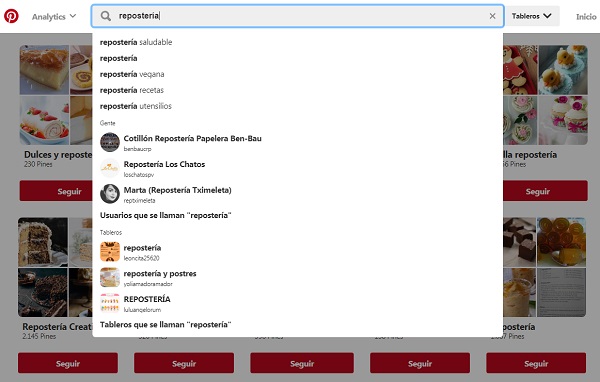Open profile 'Marta (Repostería Tximeleta)'
The height and width of the screenshot is (382, 600).
coord(178,190)
